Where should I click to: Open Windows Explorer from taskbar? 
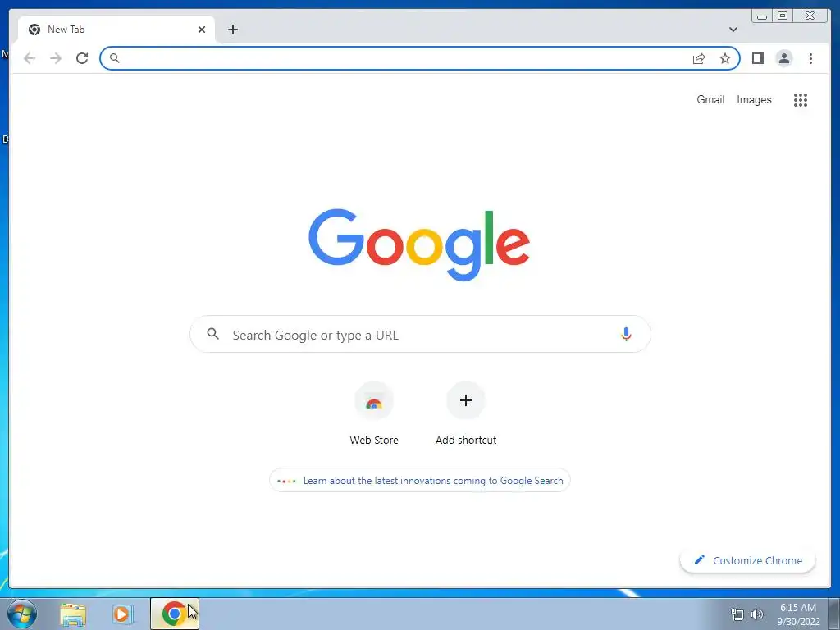pos(73,614)
